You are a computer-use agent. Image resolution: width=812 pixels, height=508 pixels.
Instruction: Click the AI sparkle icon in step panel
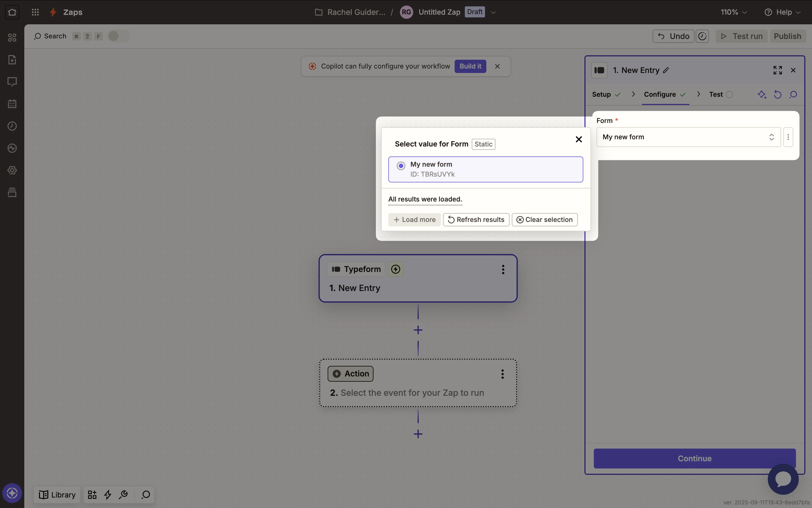(762, 95)
